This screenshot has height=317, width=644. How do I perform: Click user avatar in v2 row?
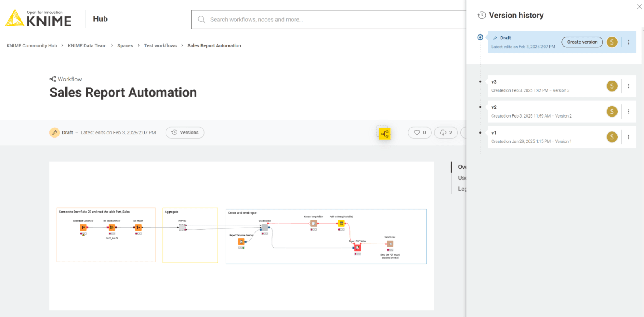[612, 112]
